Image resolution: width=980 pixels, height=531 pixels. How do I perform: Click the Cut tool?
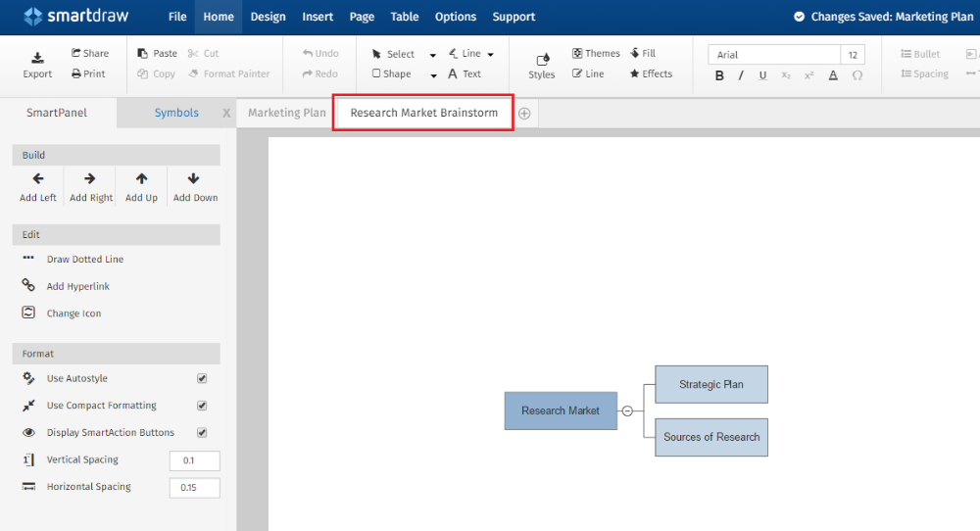204,53
